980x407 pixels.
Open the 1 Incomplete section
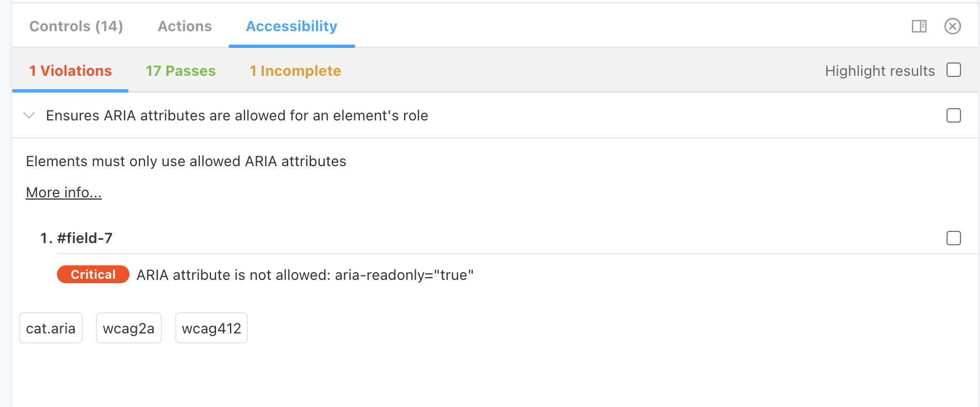(x=295, y=71)
